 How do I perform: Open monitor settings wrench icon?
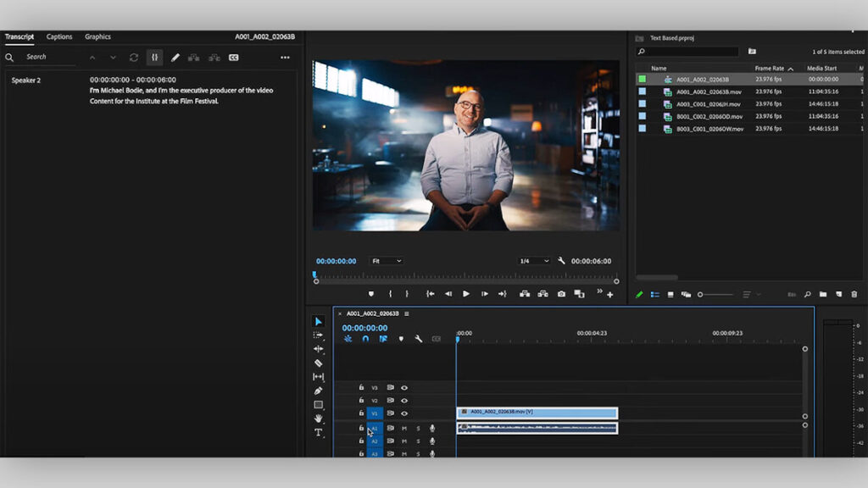click(561, 261)
